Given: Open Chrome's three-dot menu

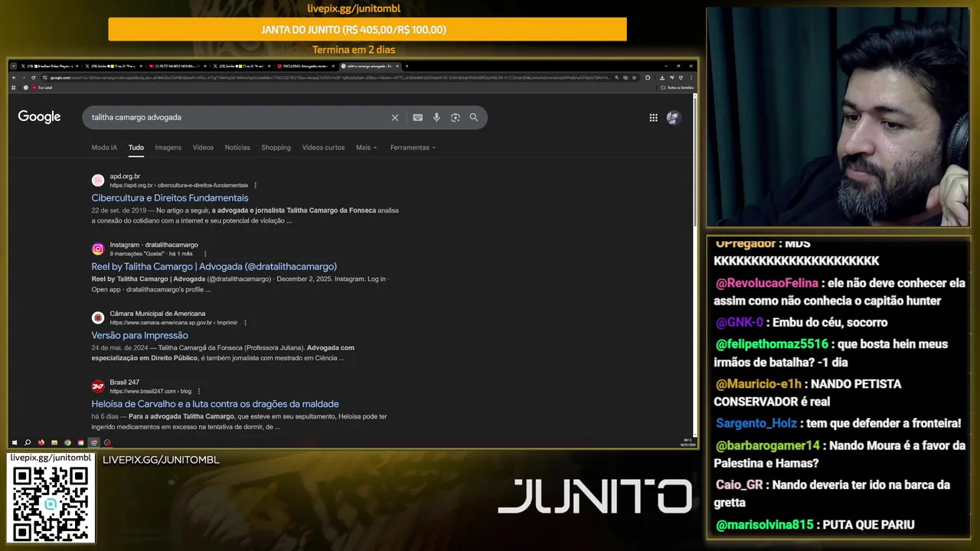Looking at the screenshot, I should coord(692,77).
